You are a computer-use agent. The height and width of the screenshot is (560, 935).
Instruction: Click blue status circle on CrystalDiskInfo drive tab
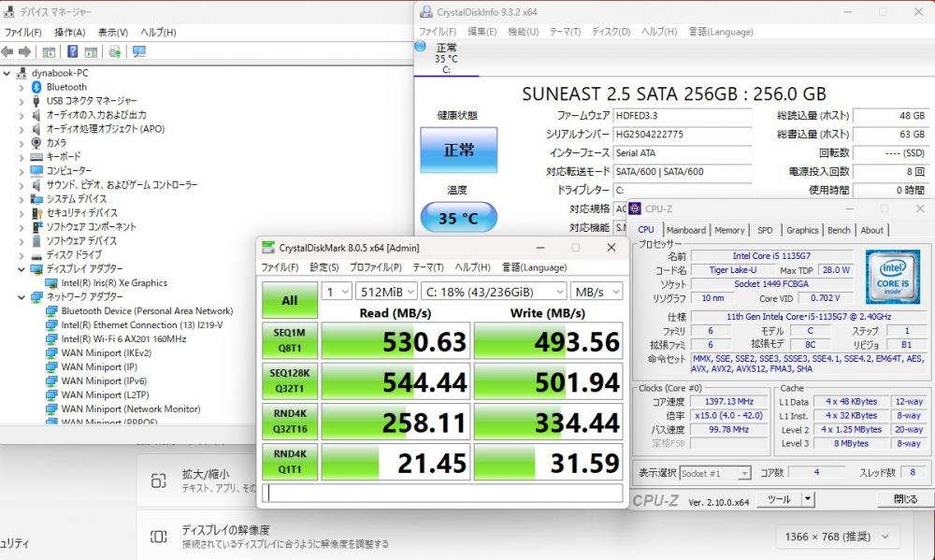tap(420, 46)
